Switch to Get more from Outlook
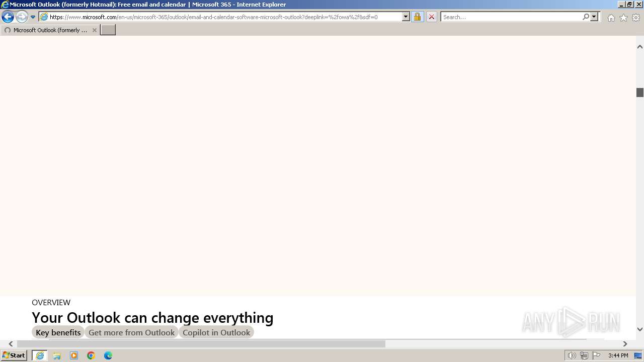Image resolution: width=644 pixels, height=362 pixels. (x=131, y=332)
